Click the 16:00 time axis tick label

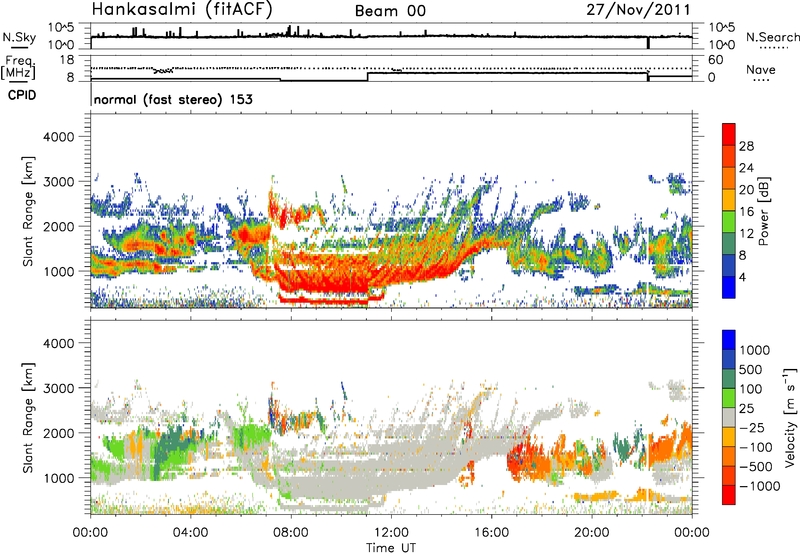pyautogui.click(x=491, y=533)
